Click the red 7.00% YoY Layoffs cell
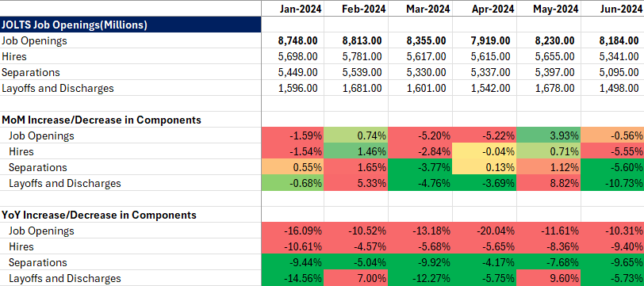 pos(356,278)
